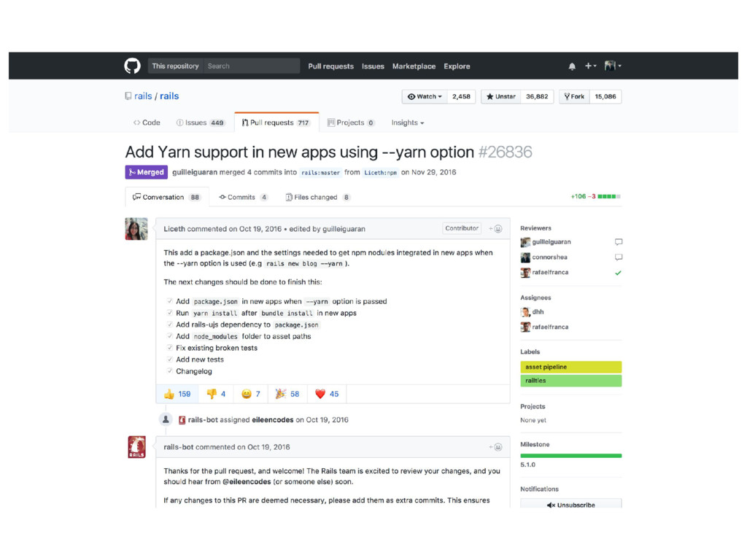Fork the repository with Fork button
Screen dimensions: 747x560
[x=575, y=97]
